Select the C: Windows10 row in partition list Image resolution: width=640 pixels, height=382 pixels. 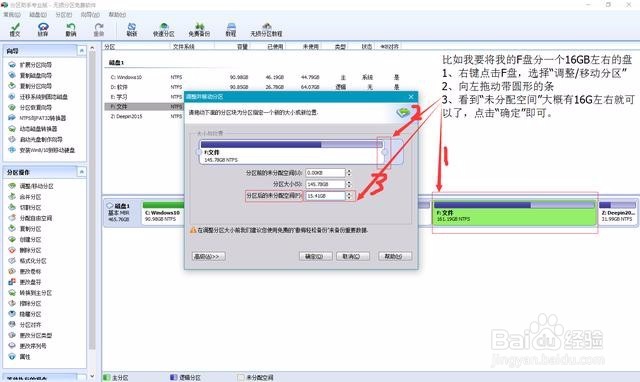coord(254,77)
